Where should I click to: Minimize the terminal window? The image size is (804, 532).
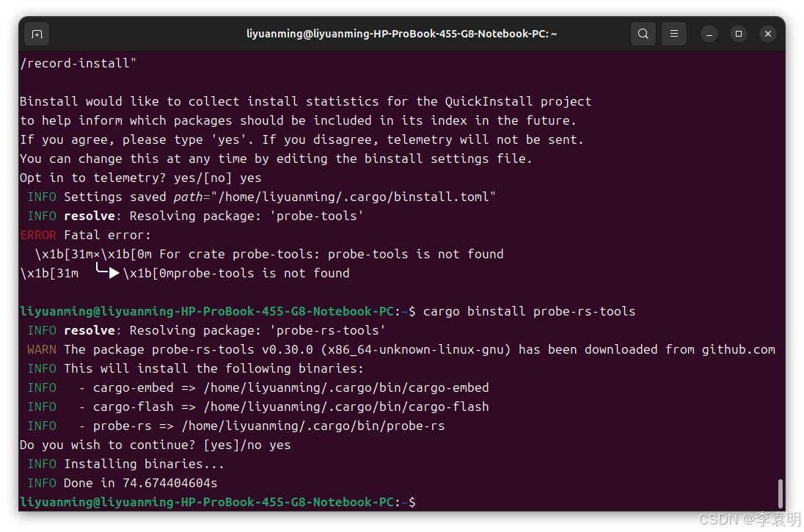[709, 34]
